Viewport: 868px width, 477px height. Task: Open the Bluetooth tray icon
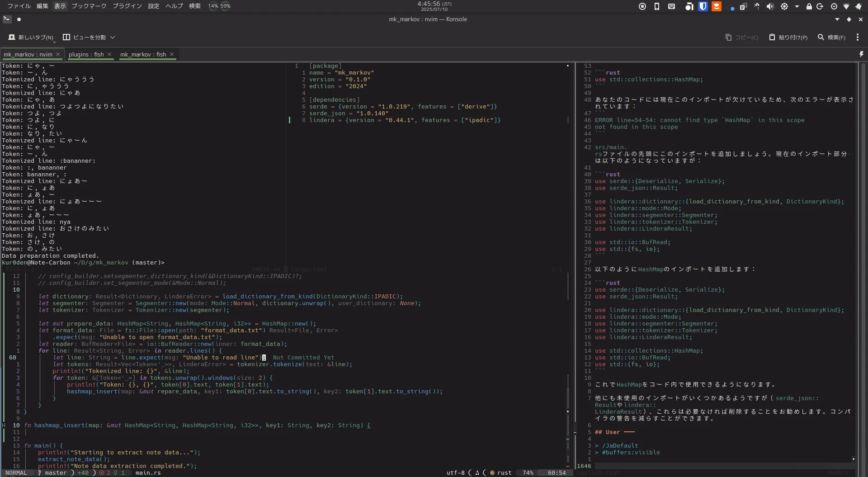tap(757, 6)
